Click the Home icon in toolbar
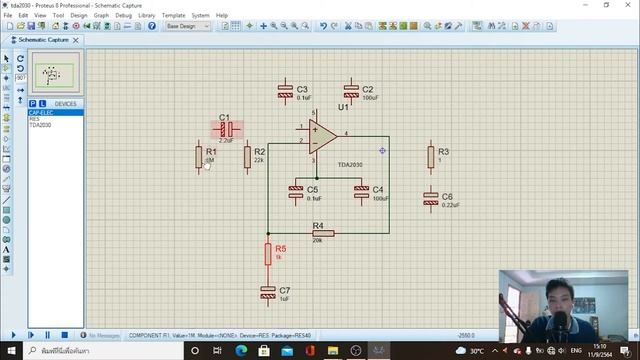640x360 pixels. (55, 26)
